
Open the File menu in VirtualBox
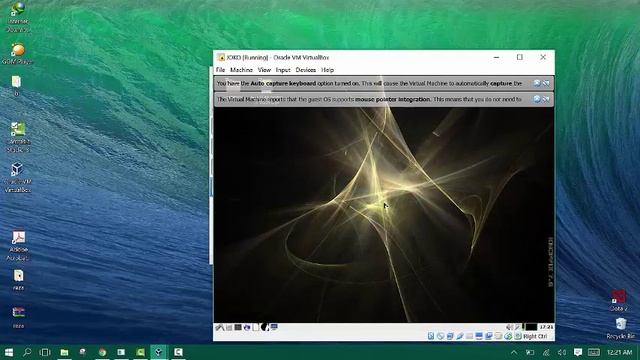220,70
